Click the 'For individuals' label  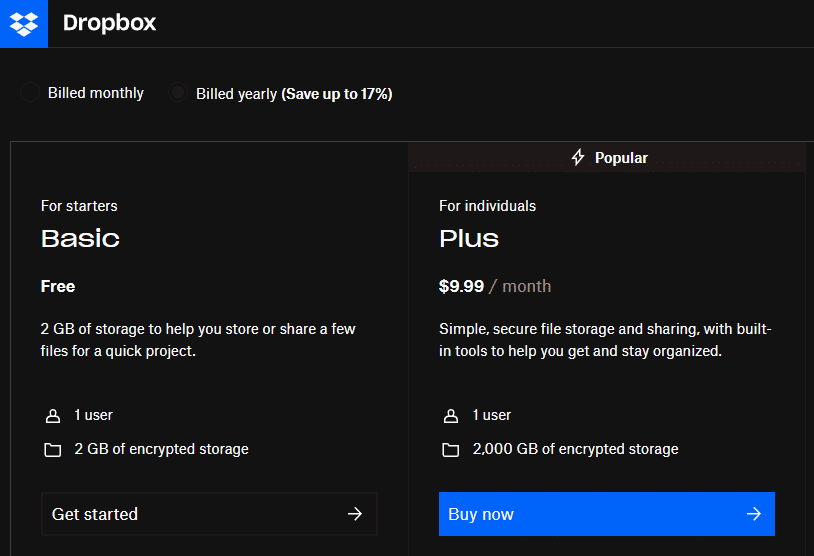tap(487, 206)
